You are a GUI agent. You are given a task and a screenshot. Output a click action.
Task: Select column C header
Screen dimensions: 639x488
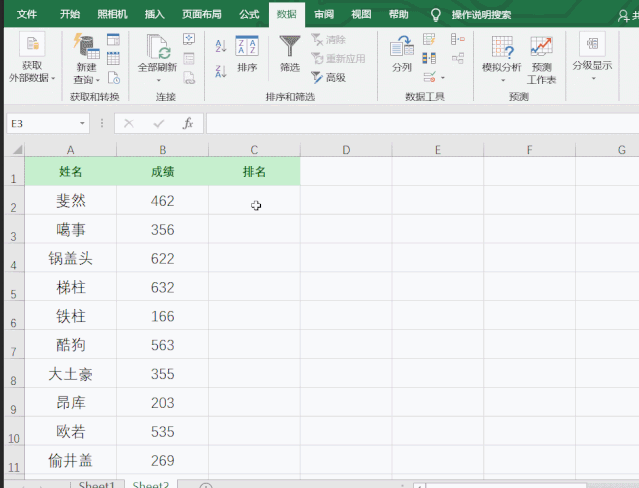254,150
